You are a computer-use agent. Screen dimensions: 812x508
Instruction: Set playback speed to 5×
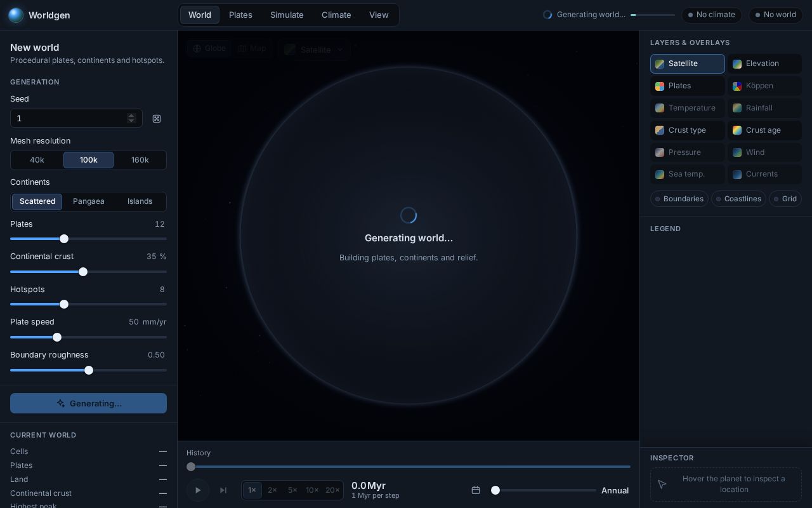[x=292, y=490]
